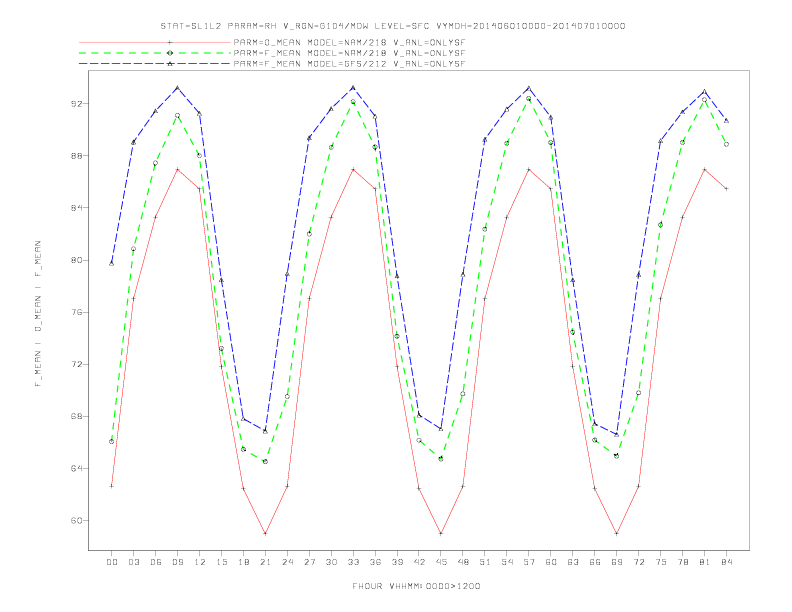Click y-axis tick value 88

[x=77, y=156]
